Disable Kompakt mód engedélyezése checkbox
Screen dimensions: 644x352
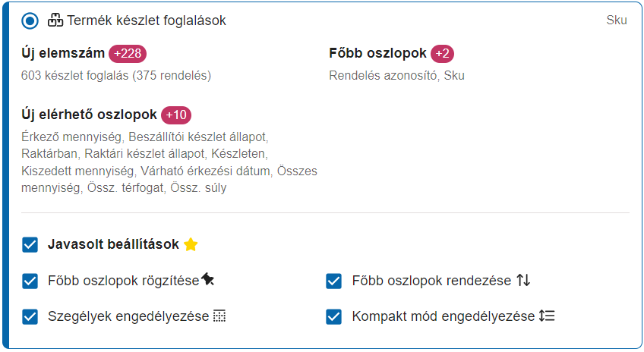coord(333,316)
